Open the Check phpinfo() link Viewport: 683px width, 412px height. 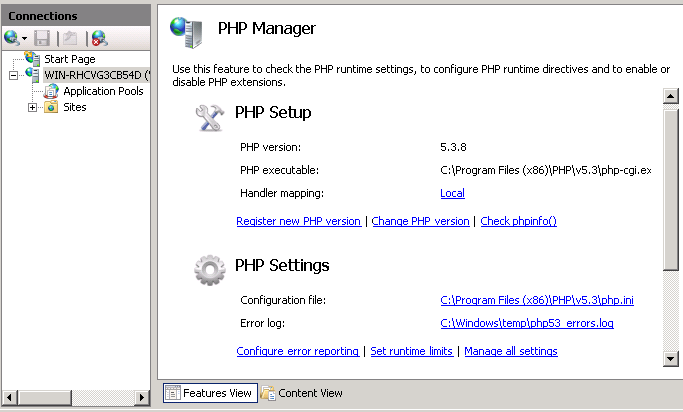[518, 221]
